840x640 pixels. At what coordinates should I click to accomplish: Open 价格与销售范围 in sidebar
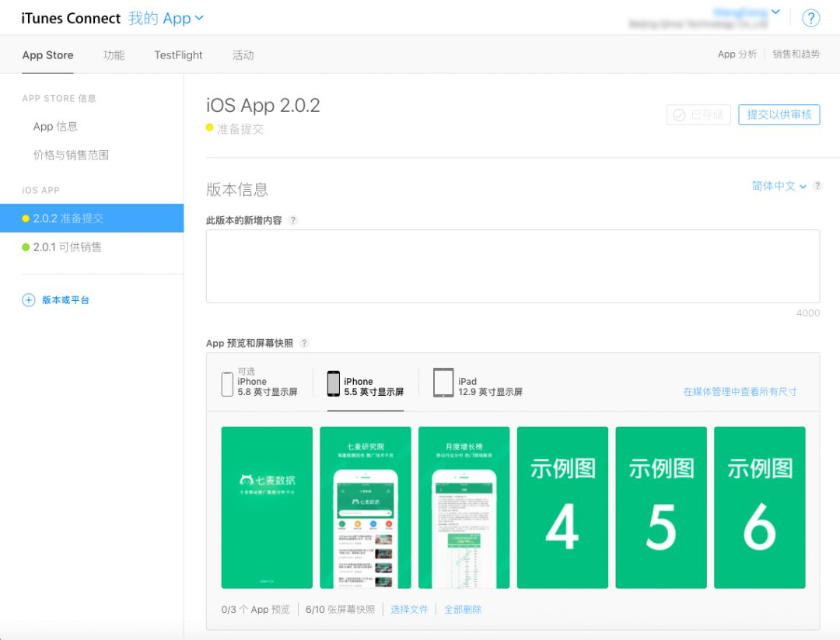pos(71,155)
